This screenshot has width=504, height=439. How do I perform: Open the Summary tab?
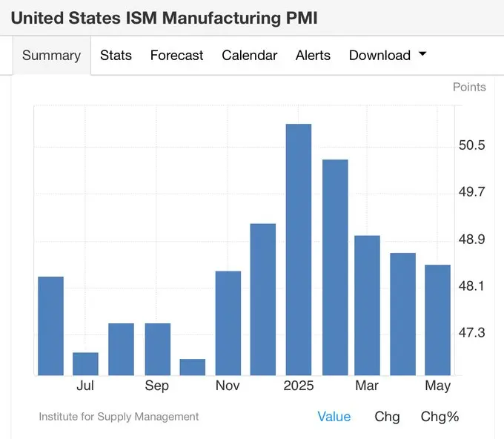click(x=51, y=56)
